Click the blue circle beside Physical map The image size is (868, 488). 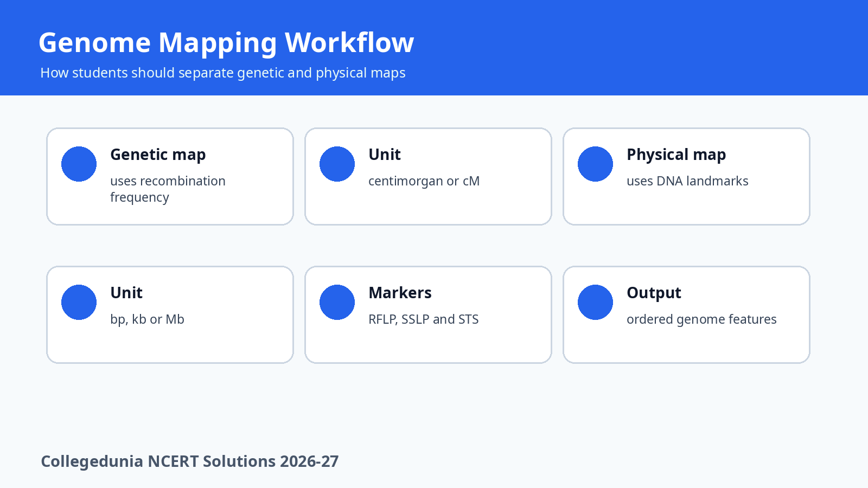coord(595,164)
